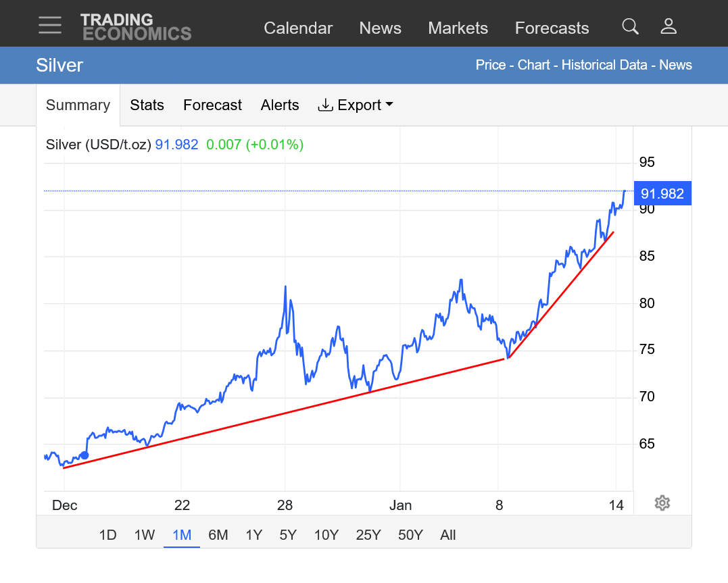Open chart settings gear icon

(x=662, y=503)
